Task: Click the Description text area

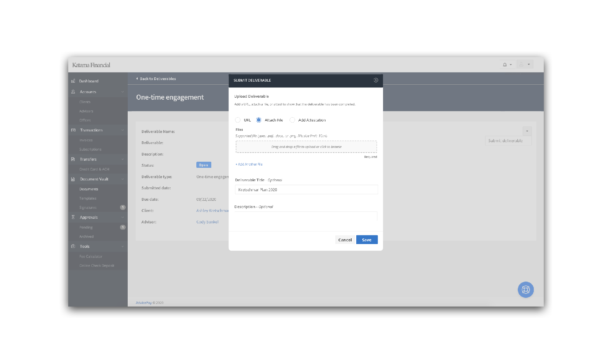Action: (306, 216)
